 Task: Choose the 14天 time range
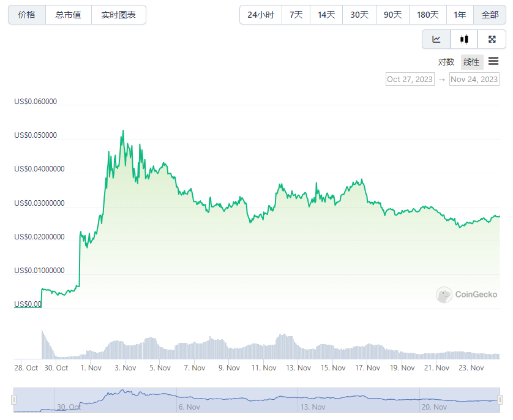(326, 15)
